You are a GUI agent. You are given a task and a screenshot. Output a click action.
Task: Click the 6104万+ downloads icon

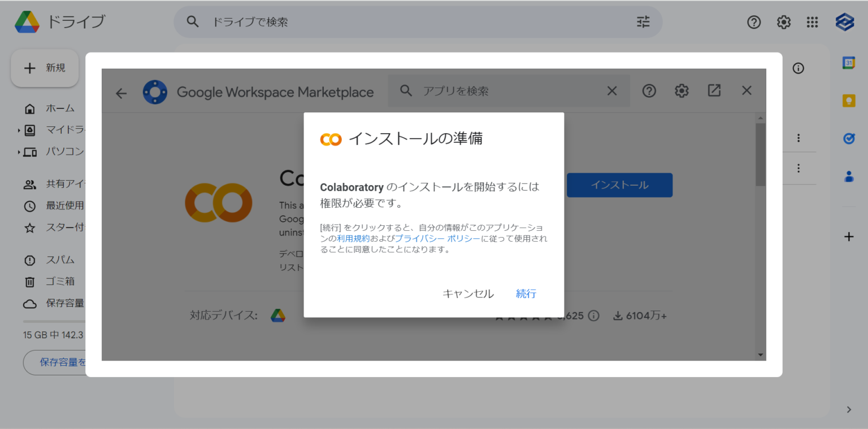click(x=618, y=316)
